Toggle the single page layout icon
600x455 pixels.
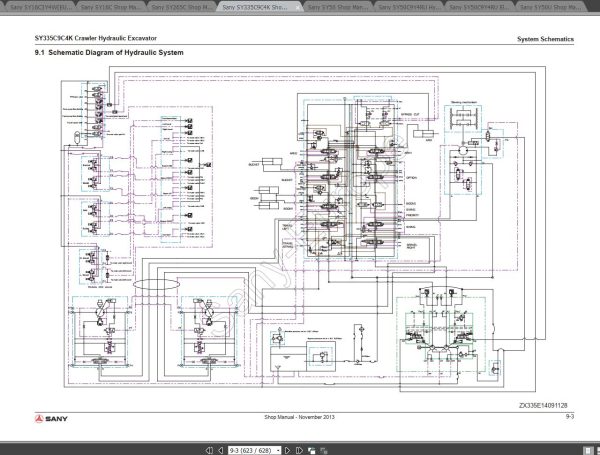click(x=588, y=450)
